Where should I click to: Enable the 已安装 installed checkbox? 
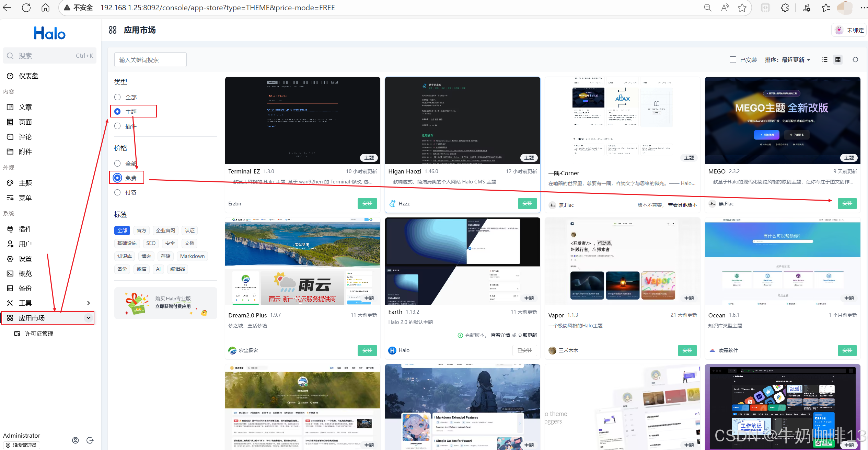[x=733, y=60]
